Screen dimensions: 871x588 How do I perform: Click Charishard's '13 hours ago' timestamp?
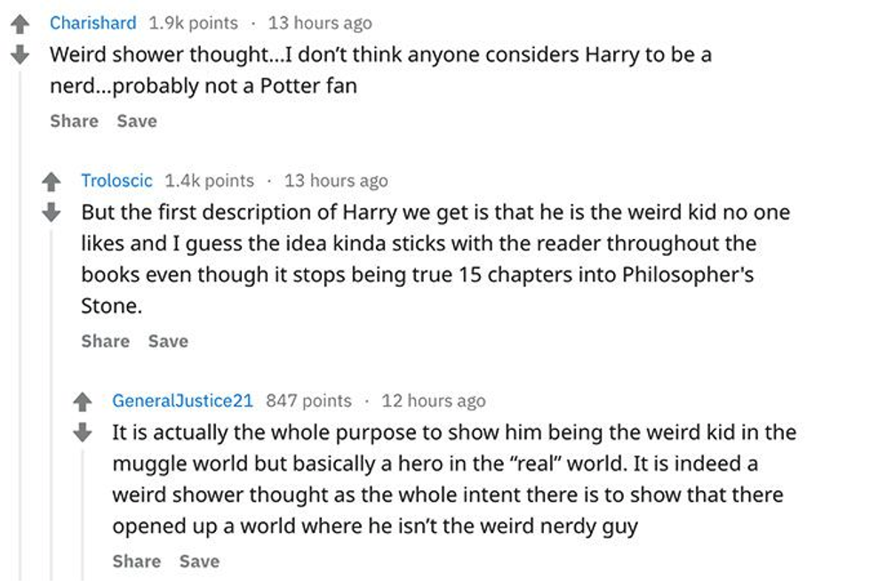[320, 23]
